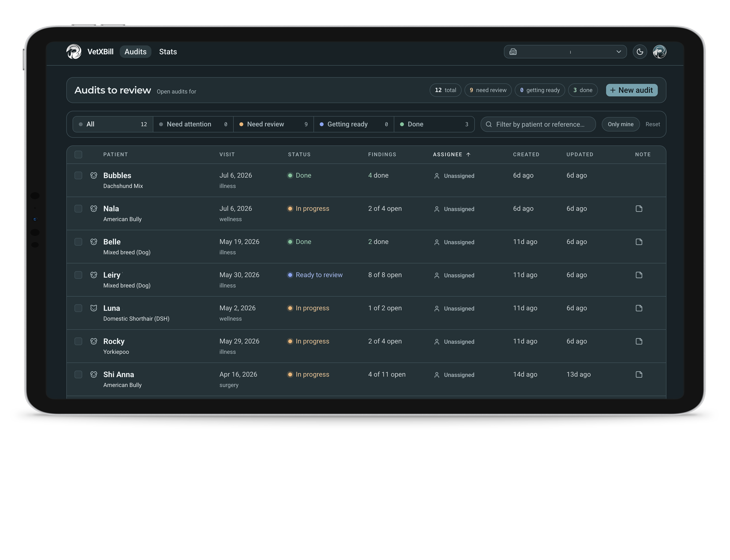The height and width of the screenshot is (560, 730).
Task: Show the All audits tab
Action: (x=113, y=124)
